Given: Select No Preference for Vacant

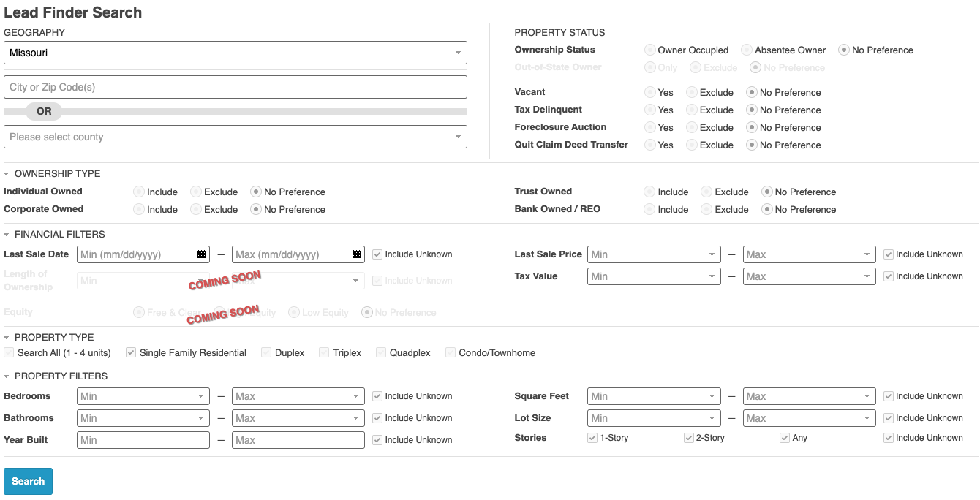Looking at the screenshot, I should [x=751, y=92].
